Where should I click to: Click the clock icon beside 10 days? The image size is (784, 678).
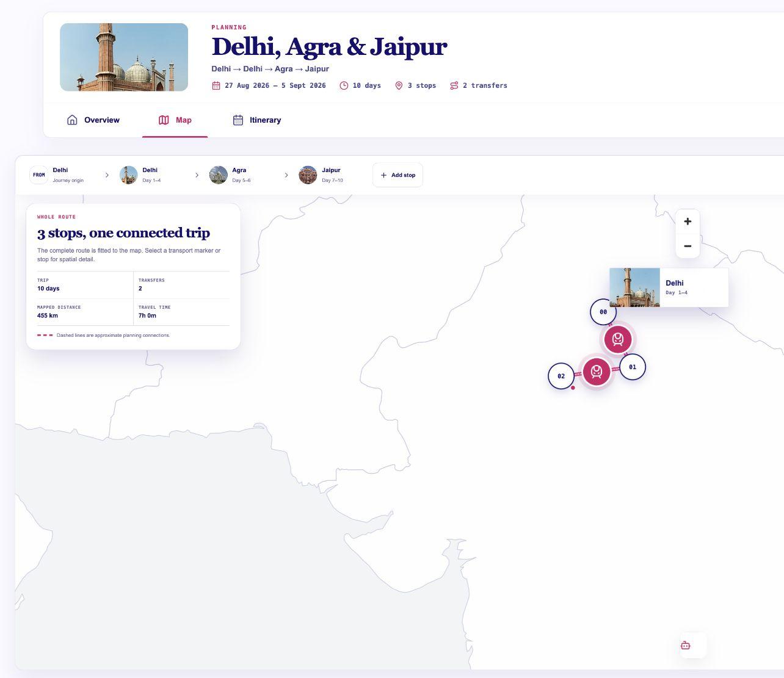[344, 85]
